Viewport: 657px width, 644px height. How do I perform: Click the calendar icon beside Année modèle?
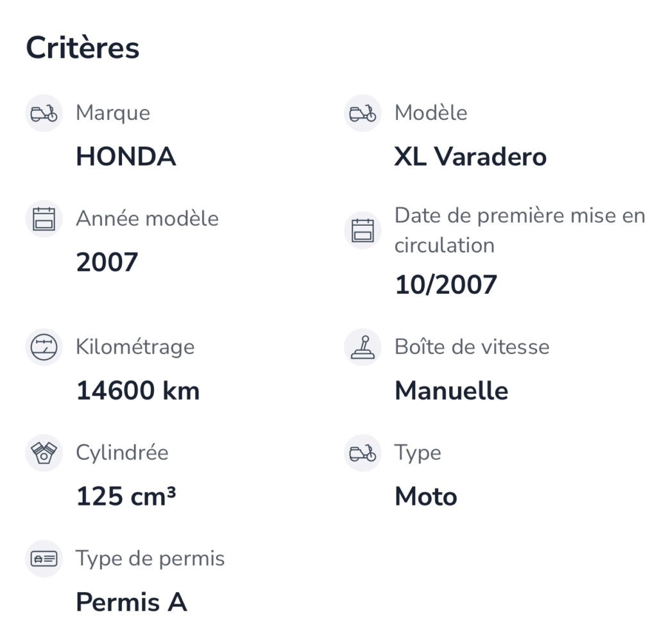pos(44,219)
